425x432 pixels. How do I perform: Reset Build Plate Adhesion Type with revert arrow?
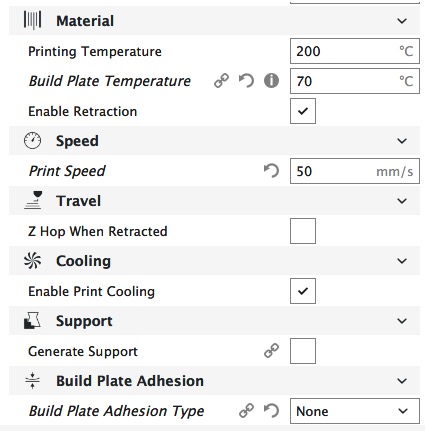click(x=271, y=411)
